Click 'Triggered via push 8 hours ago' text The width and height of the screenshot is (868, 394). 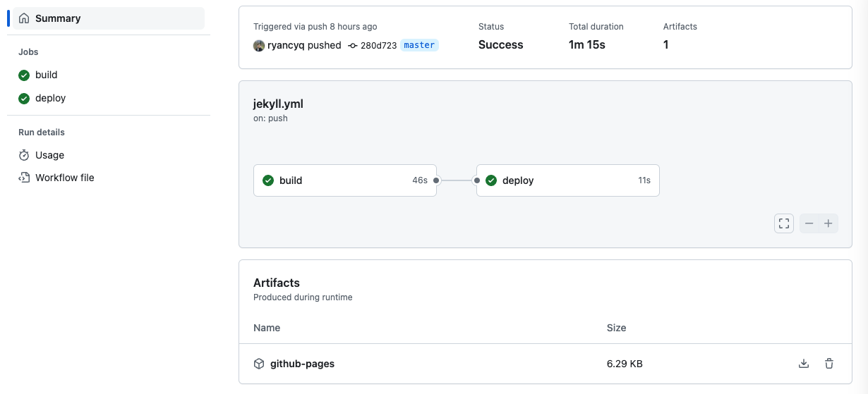315,27
